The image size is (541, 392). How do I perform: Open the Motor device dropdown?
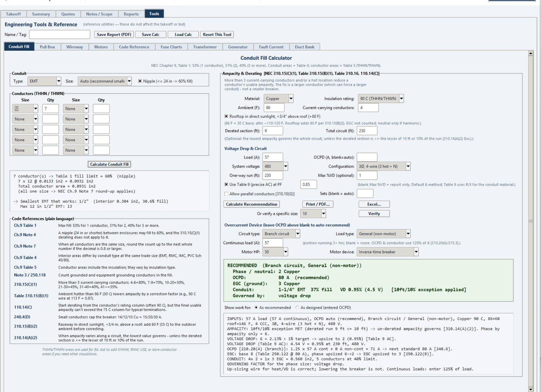click(388, 252)
